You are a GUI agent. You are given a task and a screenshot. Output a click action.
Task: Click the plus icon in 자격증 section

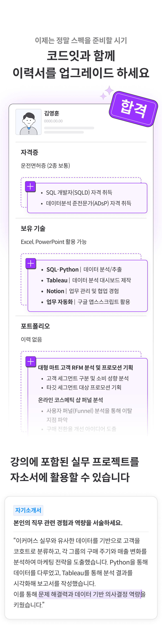pyautogui.click(x=30, y=187)
